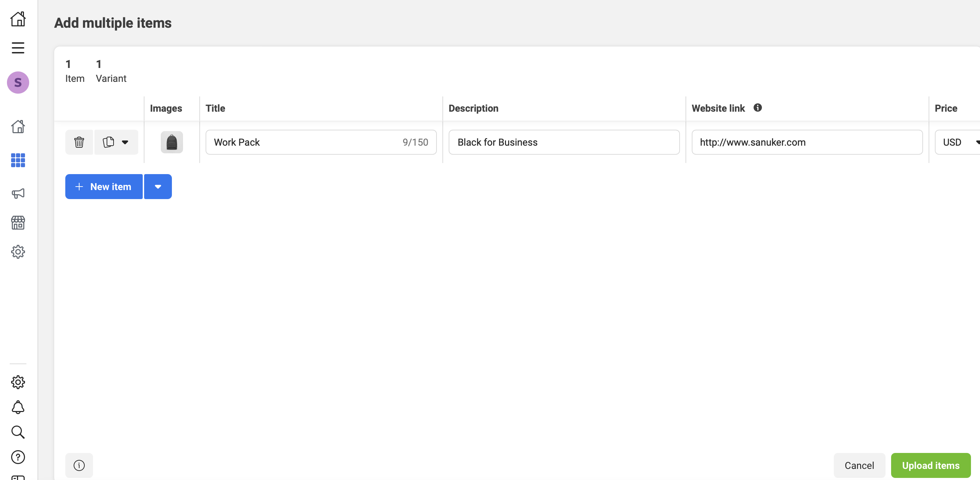
Task: Click the Cancel button
Action: (x=859, y=465)
